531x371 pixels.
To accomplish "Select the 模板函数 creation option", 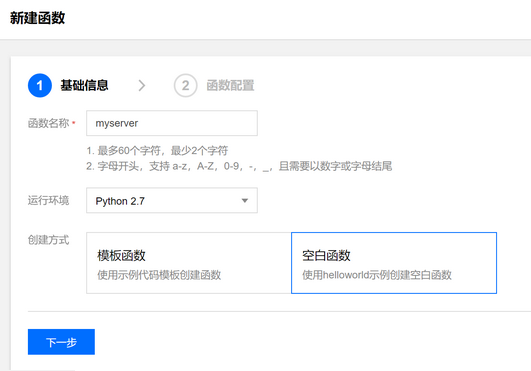I will point(189,263).
